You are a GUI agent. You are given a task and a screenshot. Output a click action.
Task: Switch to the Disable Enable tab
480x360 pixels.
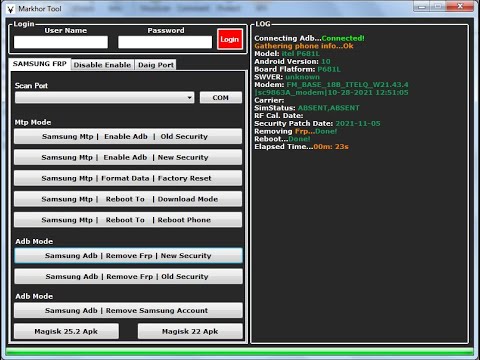pyautogui.click(x=102, y=65)
